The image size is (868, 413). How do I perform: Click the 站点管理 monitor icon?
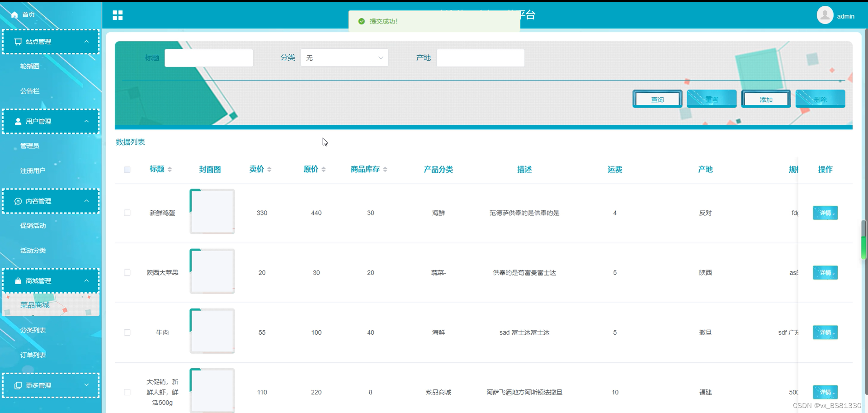tap(18, 42)
